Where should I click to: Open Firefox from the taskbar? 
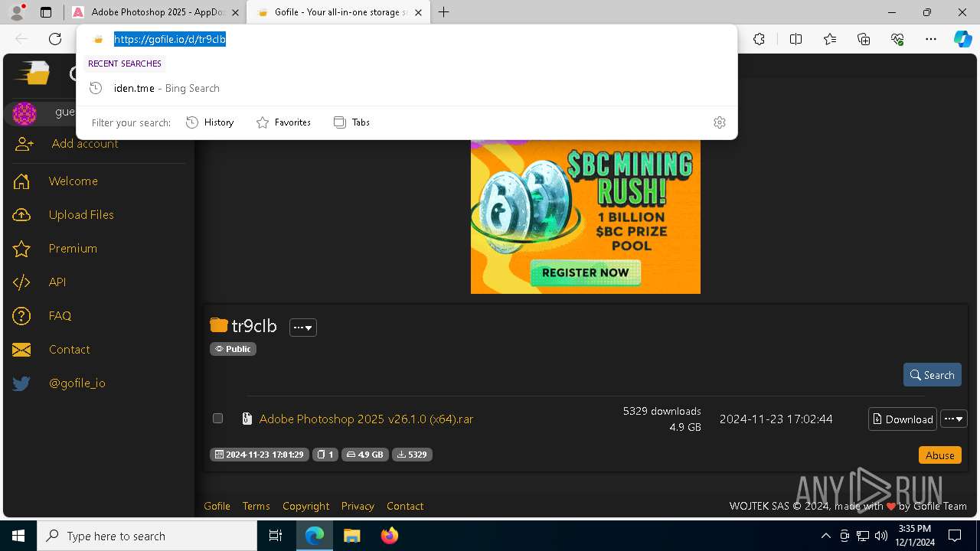click(389, 536)
